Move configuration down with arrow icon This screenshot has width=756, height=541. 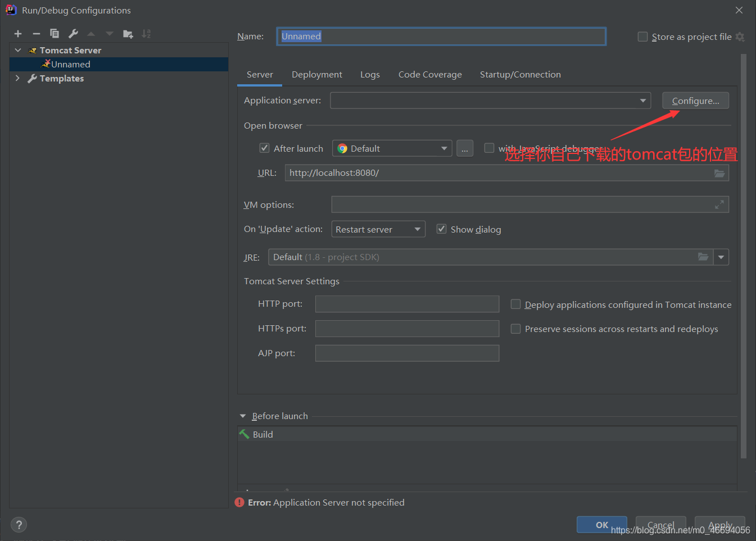pyautogui.click(x=110, y=34)
